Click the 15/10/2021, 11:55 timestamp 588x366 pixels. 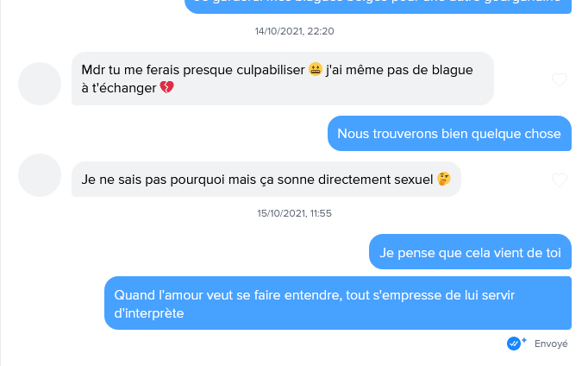click(x=294, y=213)
